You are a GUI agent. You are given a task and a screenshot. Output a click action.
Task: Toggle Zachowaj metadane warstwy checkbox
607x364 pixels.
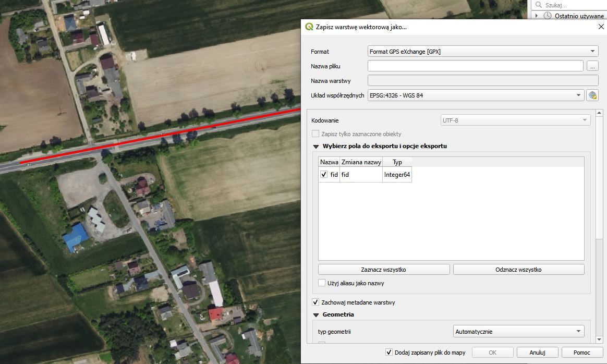coord(315,302)
